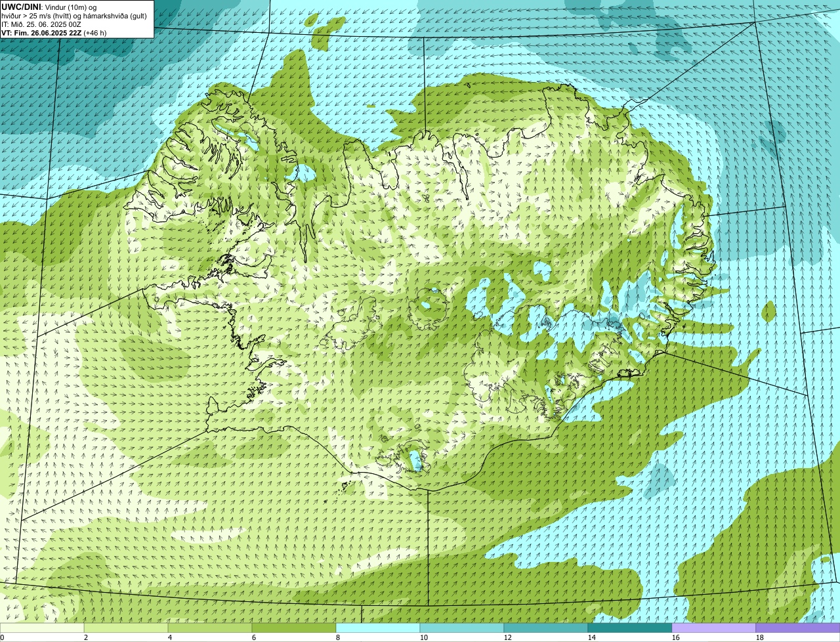Screen dimensions: 840x642
Task: Click the legend tick label '14'
Action: 592,637
